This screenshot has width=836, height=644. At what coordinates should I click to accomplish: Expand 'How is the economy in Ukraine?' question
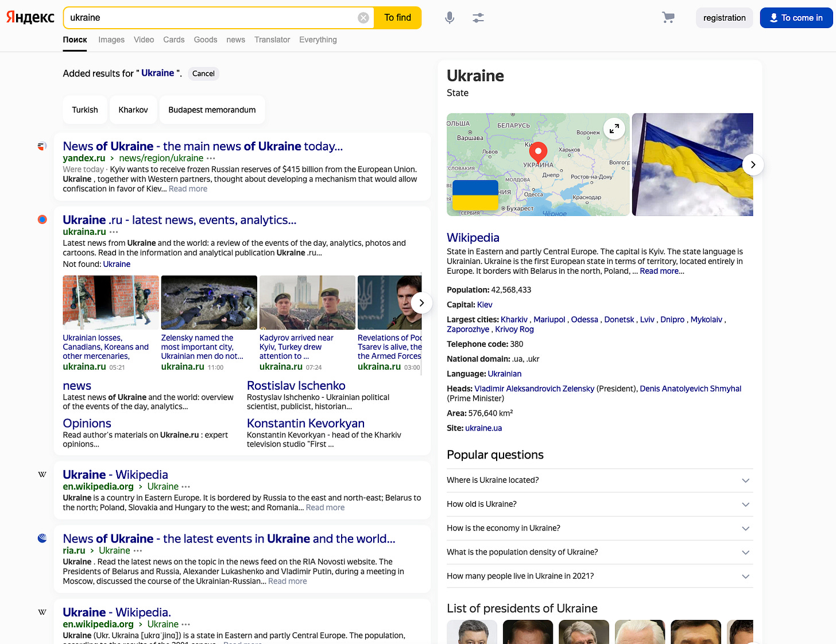coord(599,528)
